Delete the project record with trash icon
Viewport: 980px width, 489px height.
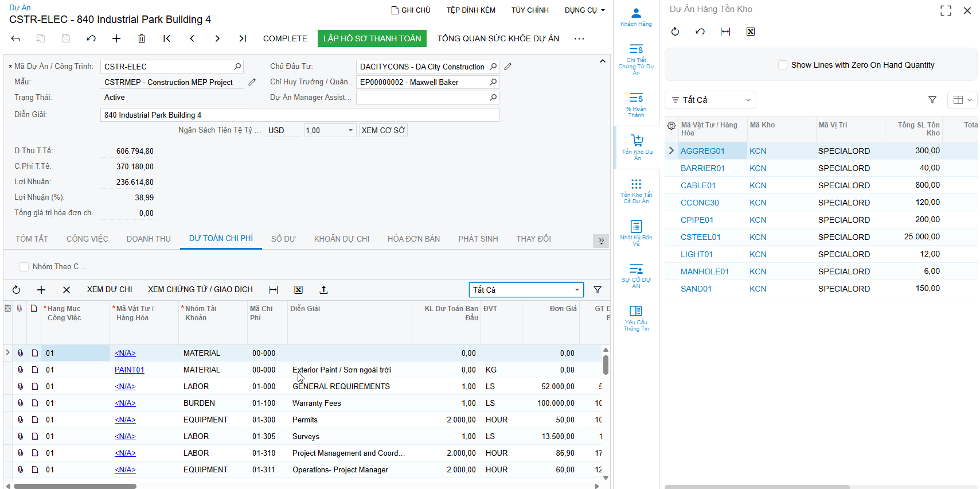[x=142, y=38]
